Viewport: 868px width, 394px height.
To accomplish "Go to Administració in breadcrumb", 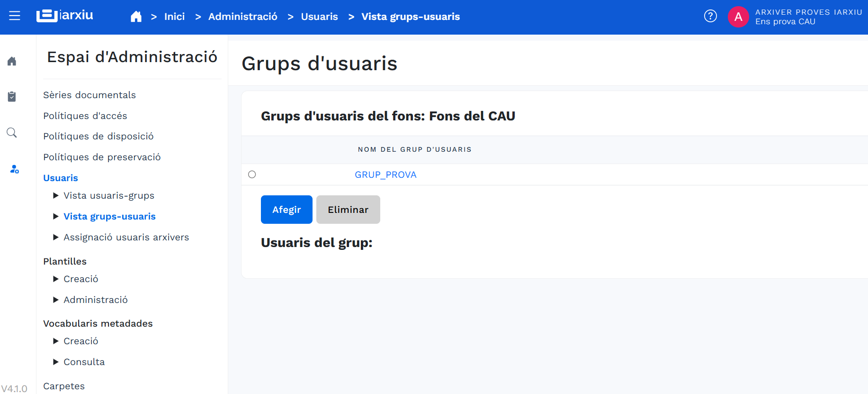I will pyautogui.click(x=243, y=17).
